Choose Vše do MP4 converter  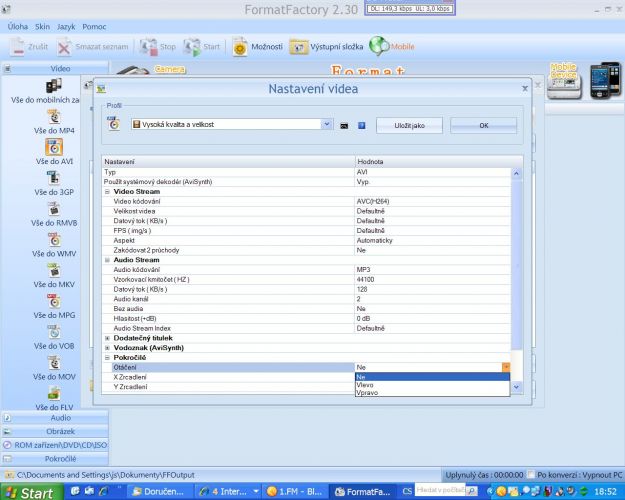coord(54,117)
